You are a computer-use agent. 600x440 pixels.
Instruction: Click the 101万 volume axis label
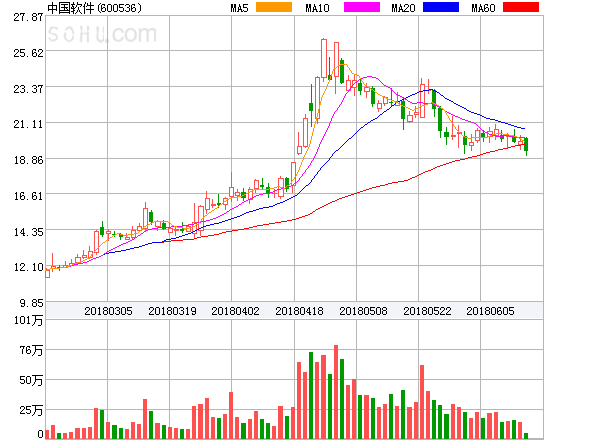pos(28,320)
